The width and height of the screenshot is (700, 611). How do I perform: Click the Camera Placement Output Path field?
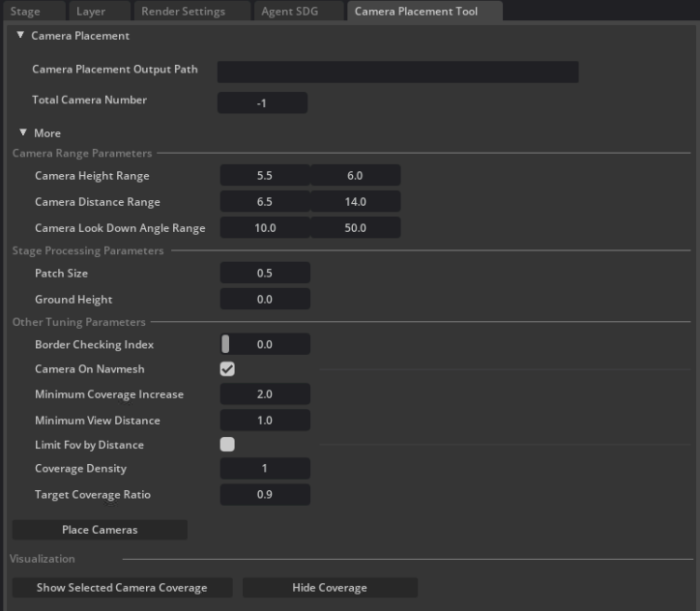click(397, 73)
